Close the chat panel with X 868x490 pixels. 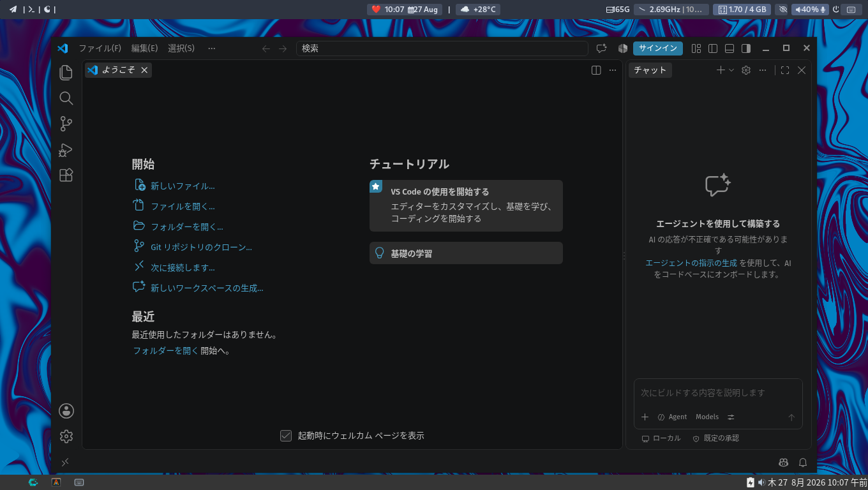point(802,70)
